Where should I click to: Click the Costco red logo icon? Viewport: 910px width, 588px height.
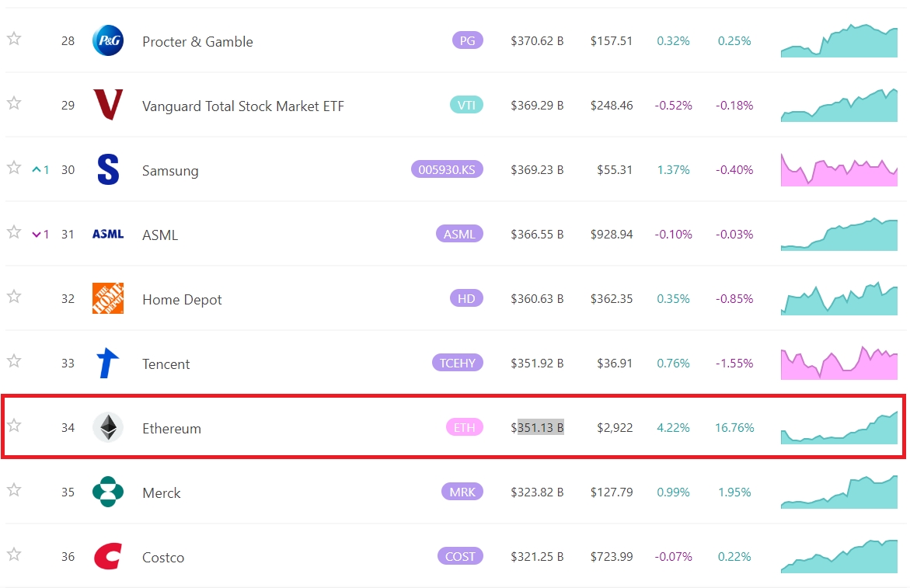[x=108, y=556]
